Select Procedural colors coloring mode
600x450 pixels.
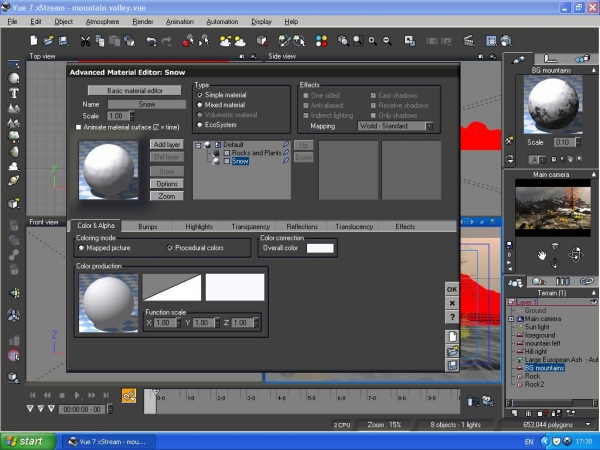coord(170,248)
